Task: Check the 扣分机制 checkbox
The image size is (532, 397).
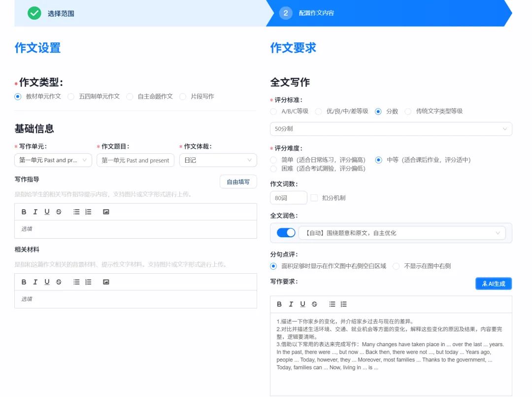Action: pyautogui.click(x=314, y=198)
